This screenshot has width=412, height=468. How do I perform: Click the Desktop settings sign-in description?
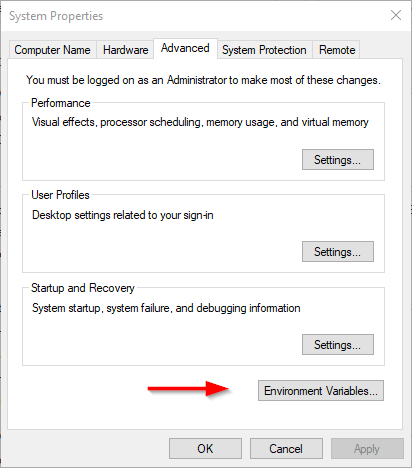click(123, 215)
